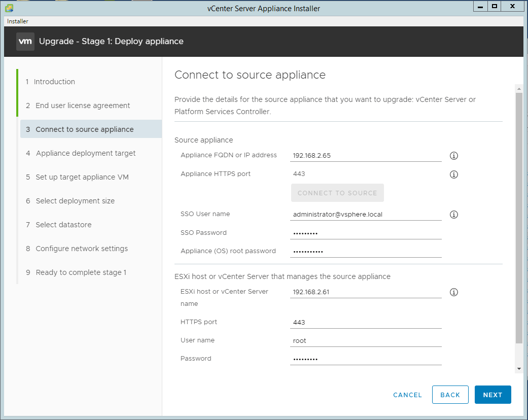The width and height of the screenshot is (528, 420).
Task: Click info icon for ESXi host or vCenter Server name
Action: click(453, 292)
